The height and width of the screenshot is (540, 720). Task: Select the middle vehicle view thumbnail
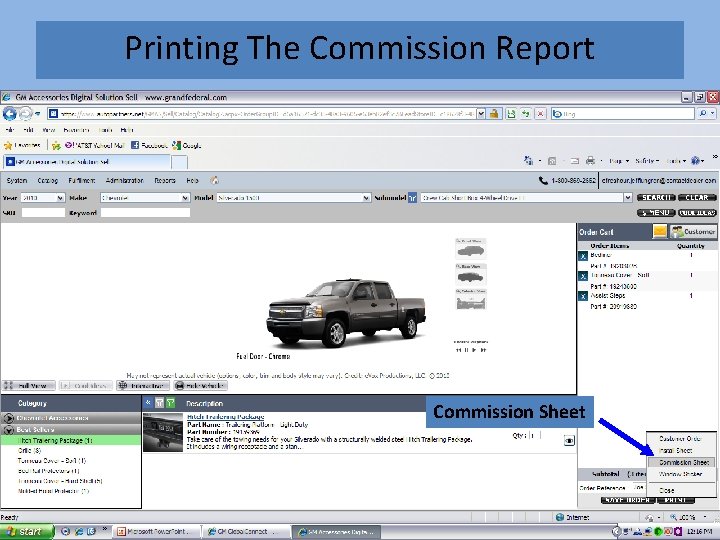(471, 274)
